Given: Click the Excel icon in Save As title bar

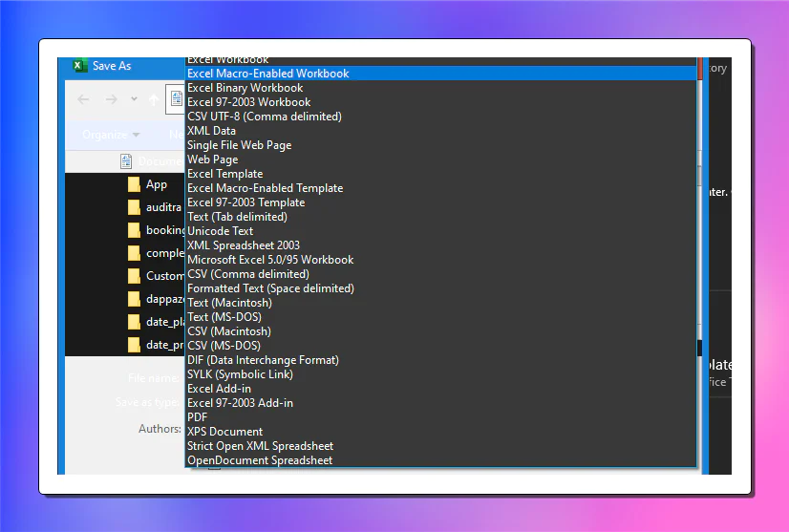Looking at the screenshot, I should 80,66.
